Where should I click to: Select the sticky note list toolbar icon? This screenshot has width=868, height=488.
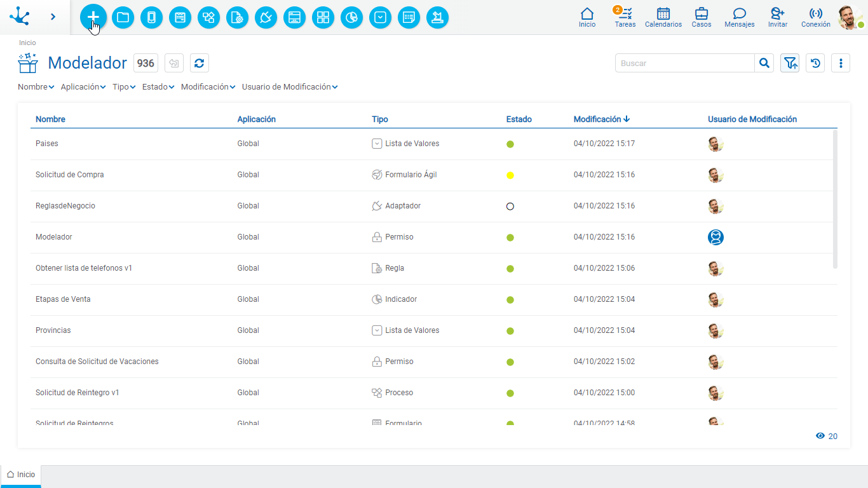click(409, 17)
